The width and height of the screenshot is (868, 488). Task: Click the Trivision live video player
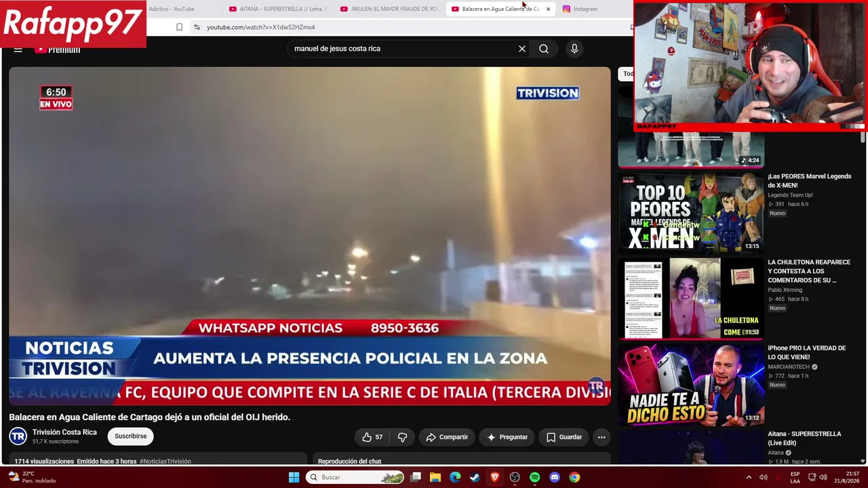coord(310,236)
